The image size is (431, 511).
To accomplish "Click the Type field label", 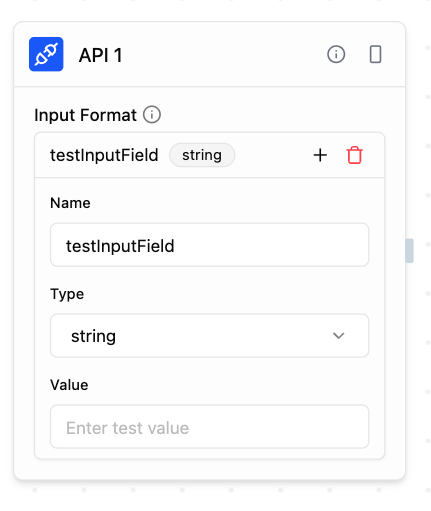I will (67, 294).
